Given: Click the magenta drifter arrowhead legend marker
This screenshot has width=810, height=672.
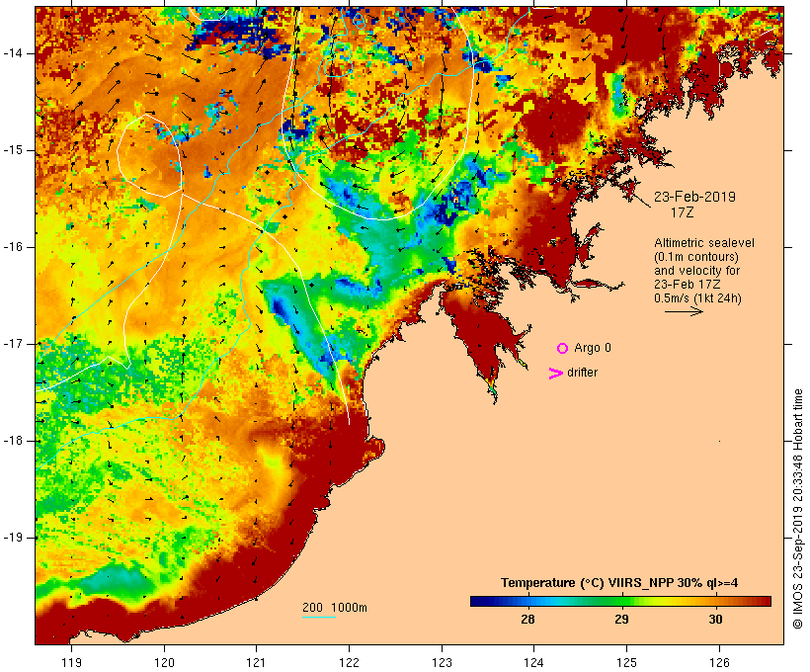Looking at the screenshot, I should pos(555,374).
